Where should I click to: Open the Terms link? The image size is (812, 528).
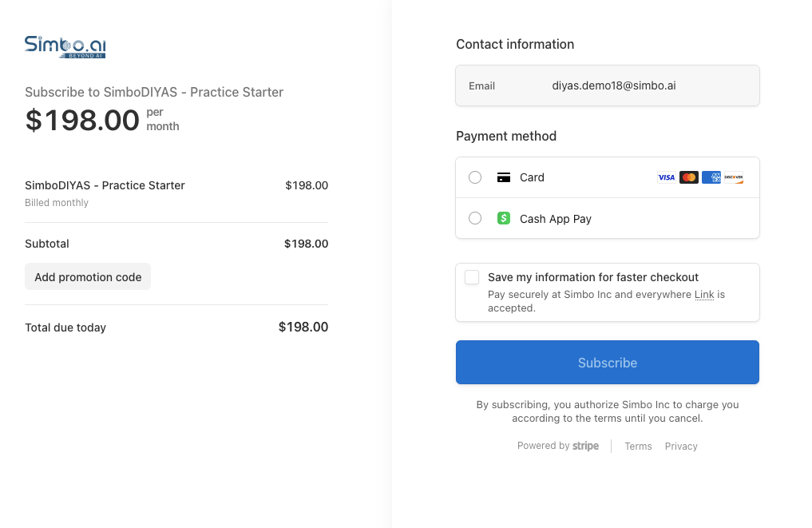638,447
